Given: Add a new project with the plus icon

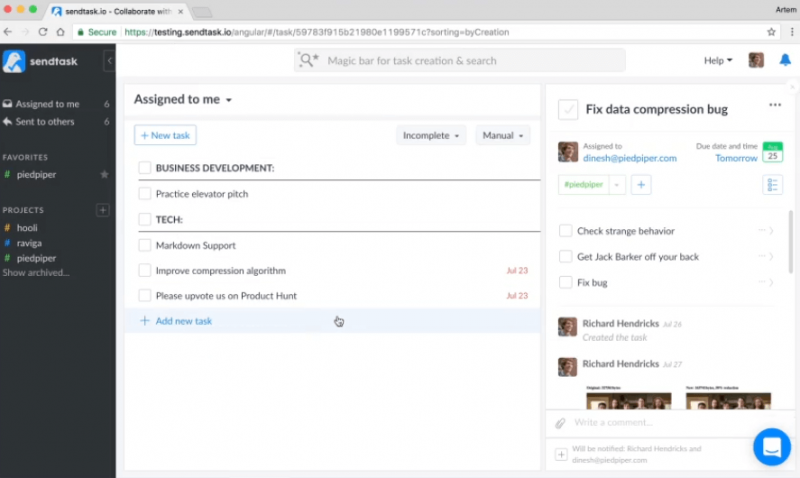Looking at the screenshot, I should 103,210.
